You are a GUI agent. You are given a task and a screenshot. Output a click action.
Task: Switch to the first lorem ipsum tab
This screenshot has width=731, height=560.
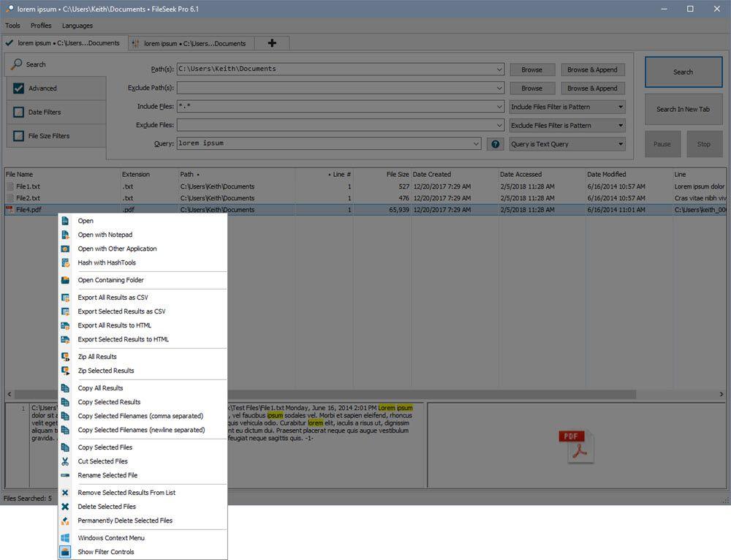click(x=65, y=43)
